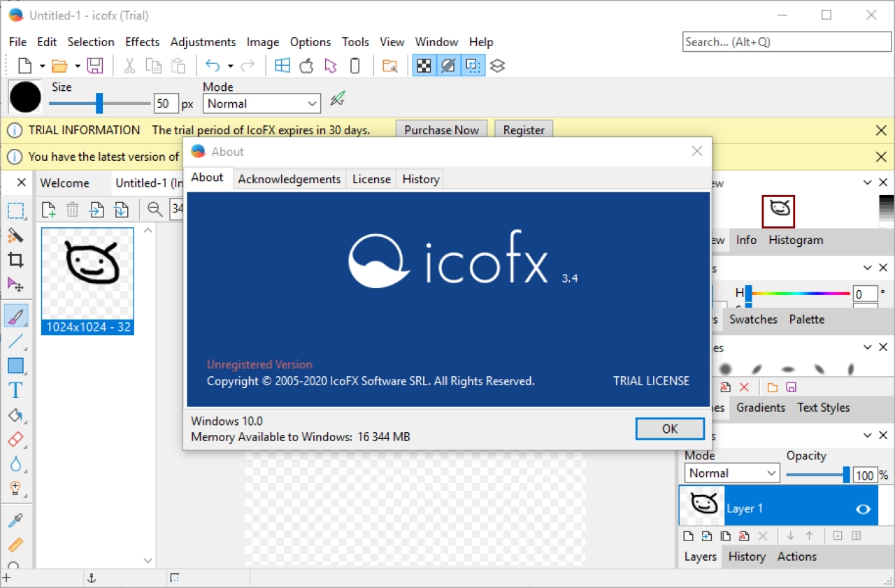Click the layer Opacity slider
895x588 pixels.
(819, 475)
